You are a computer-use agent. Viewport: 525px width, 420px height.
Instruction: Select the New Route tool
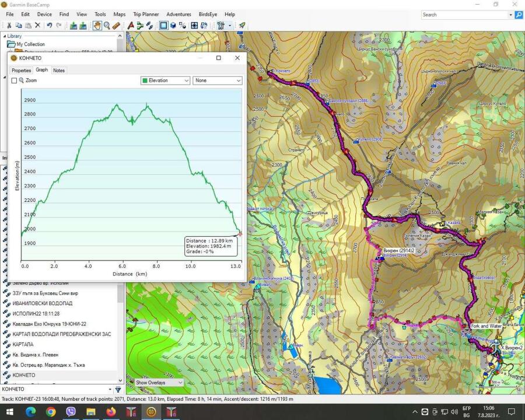pyautogui.click(x=140, y=26)
